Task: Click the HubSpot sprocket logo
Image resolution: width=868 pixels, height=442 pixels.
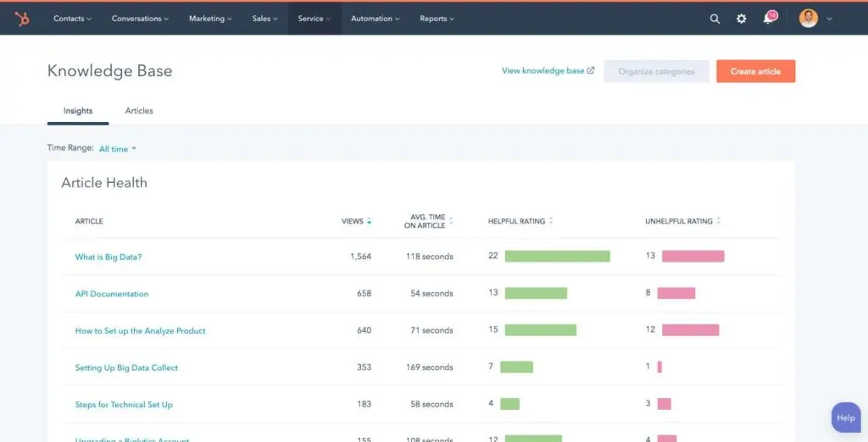Action: coord(22,19)
